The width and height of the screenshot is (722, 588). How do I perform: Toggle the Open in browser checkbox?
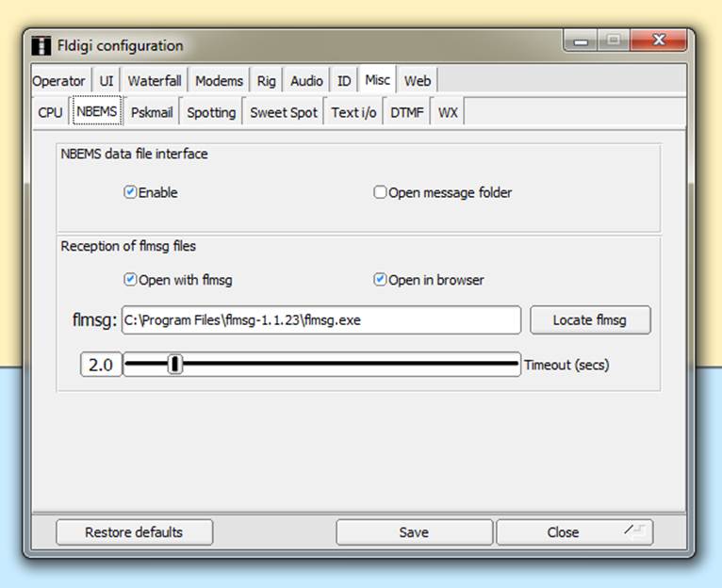[x=380, y=280]
